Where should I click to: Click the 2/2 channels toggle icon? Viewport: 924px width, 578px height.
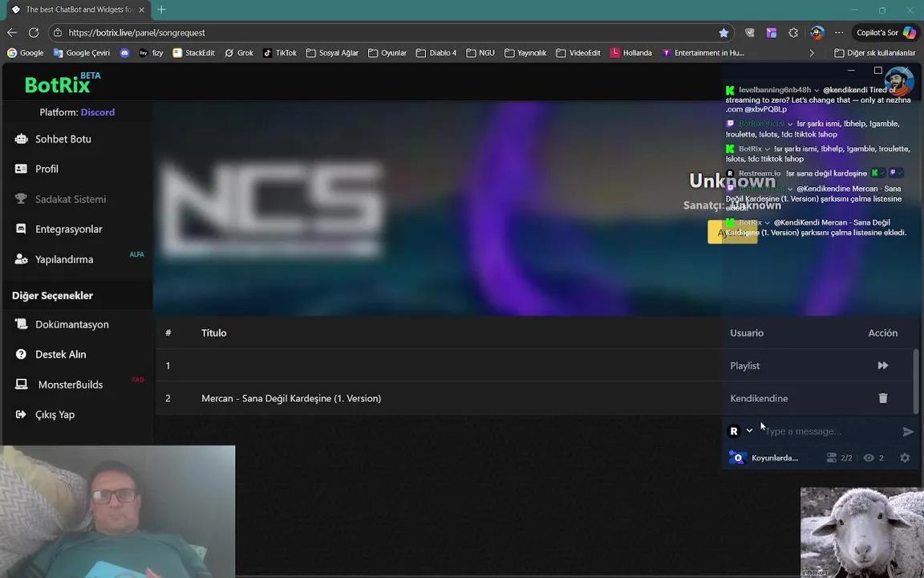click(x=832, y=458)
